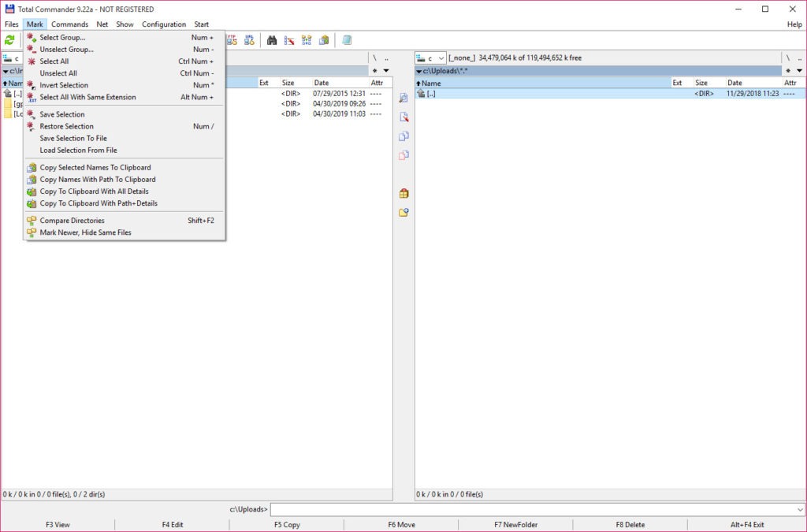This screenshot has width=807, height=532.
Task: Open the Notepad toolbar icon
Action: tap(347, 40)
